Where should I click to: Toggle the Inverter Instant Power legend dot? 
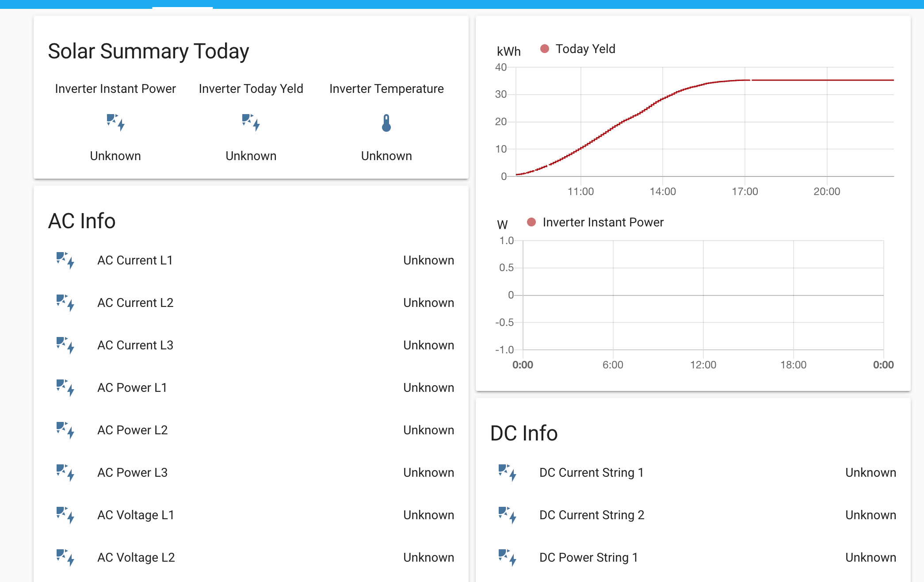click(x=531, y=222)
